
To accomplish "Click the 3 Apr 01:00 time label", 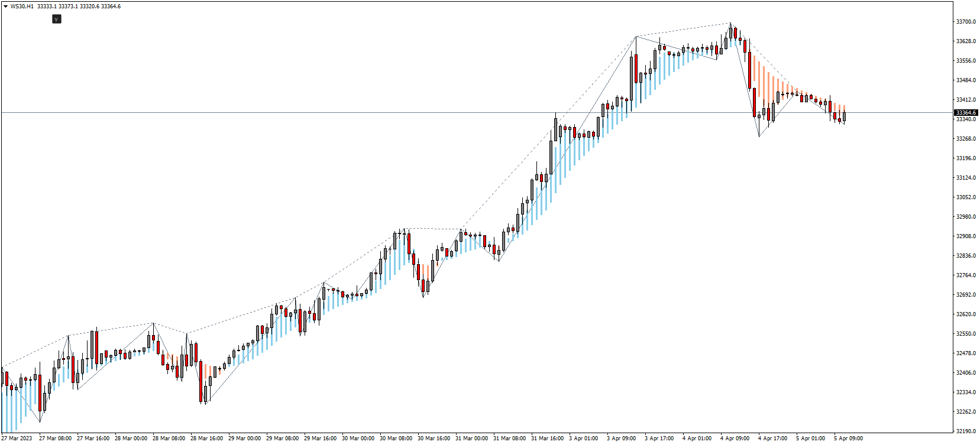I will (x=584, y=438).
